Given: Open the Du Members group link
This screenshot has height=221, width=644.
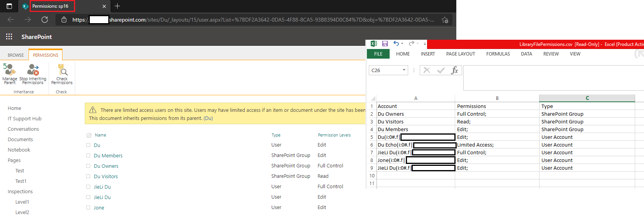Looking at the screenshot, I should coord(108,156).
